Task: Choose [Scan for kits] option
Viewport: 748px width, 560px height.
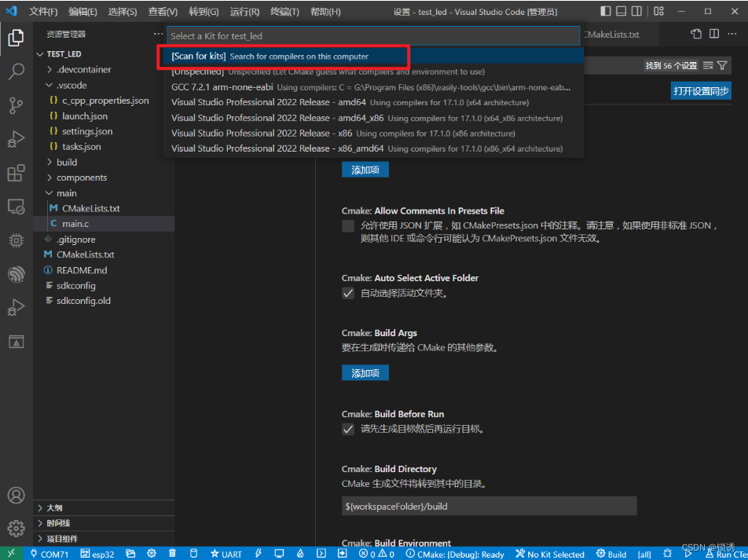Action: (x=373, y=57)
